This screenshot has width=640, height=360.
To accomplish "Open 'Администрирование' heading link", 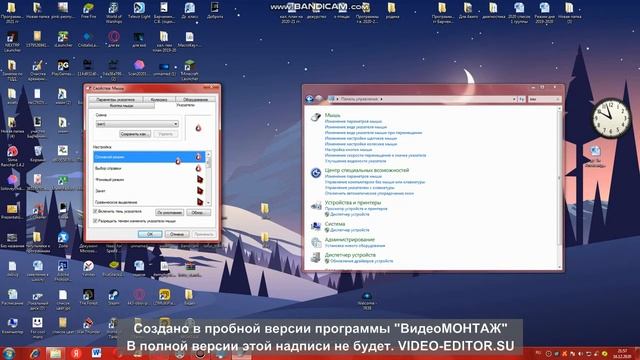I will click(x=349, y=240).
